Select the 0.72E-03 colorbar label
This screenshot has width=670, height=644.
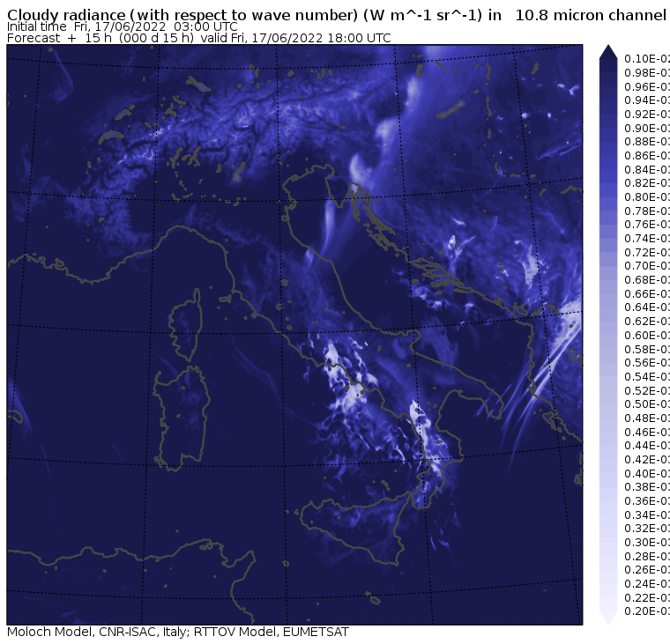click(x=647, y=252)
